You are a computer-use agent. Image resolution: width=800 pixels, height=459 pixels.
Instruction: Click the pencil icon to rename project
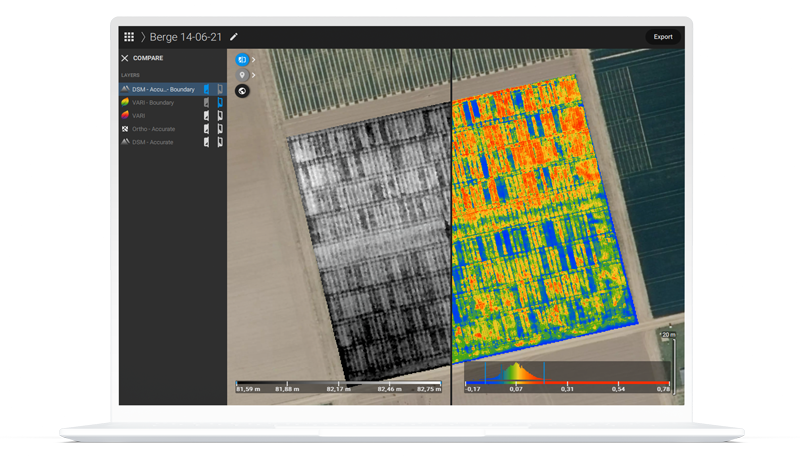(234, 37)
